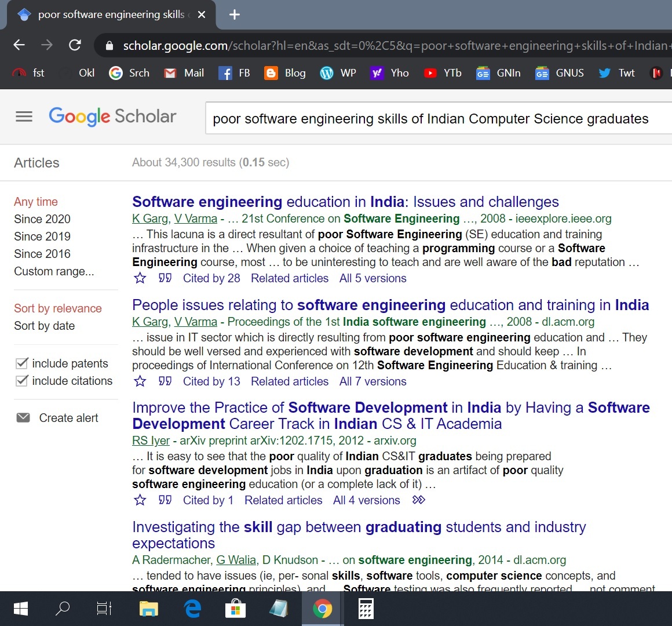Open the Google Scholar hamburger menu
This screenshot has height=626, width=672.
pos(24,117)
